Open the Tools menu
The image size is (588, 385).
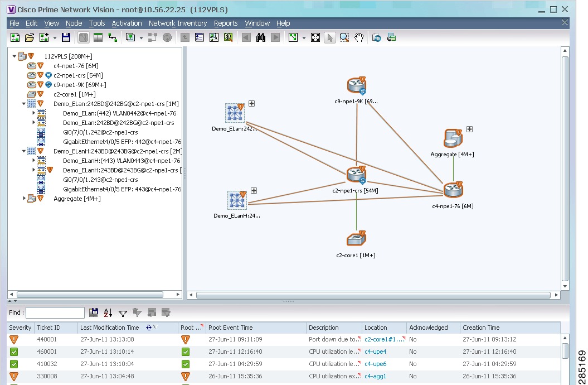(97, 23)
